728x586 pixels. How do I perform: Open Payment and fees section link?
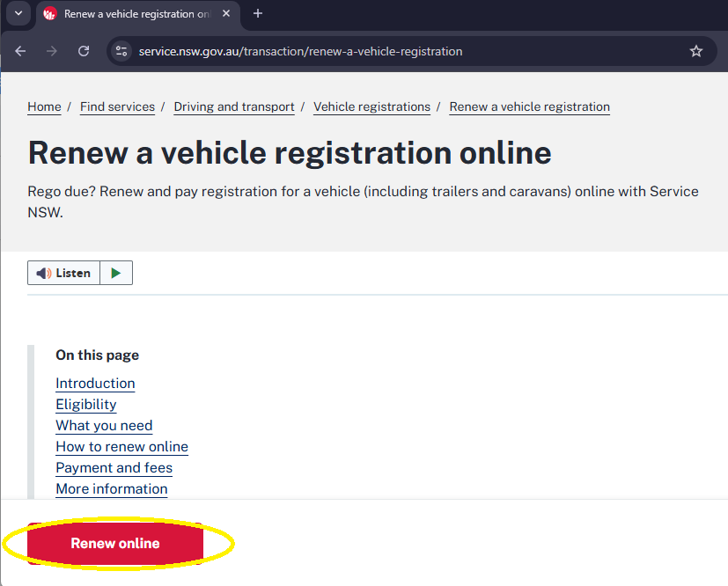click(x=114, y=467)
